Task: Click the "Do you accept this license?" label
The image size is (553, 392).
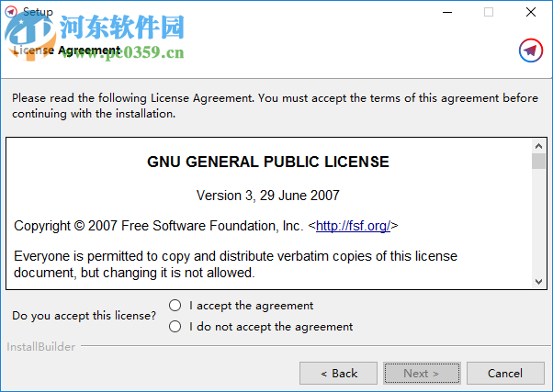Action: click(85, 316)
